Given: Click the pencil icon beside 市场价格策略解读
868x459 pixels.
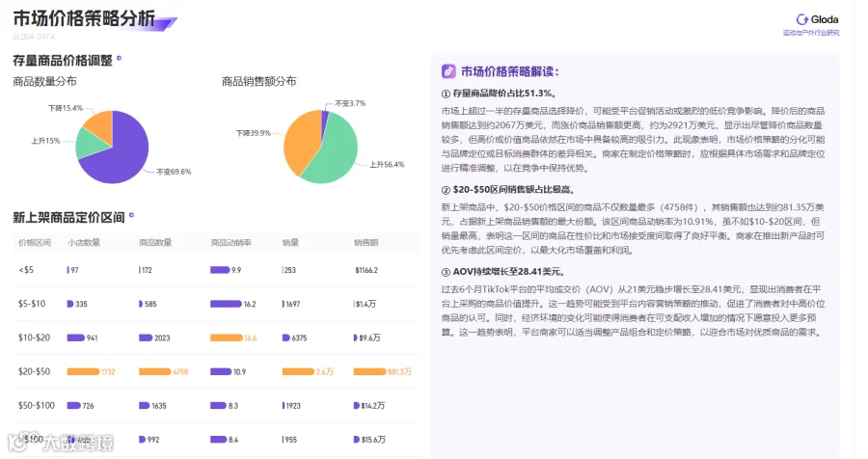Looking at the screenshot, I should coord(448,71).
